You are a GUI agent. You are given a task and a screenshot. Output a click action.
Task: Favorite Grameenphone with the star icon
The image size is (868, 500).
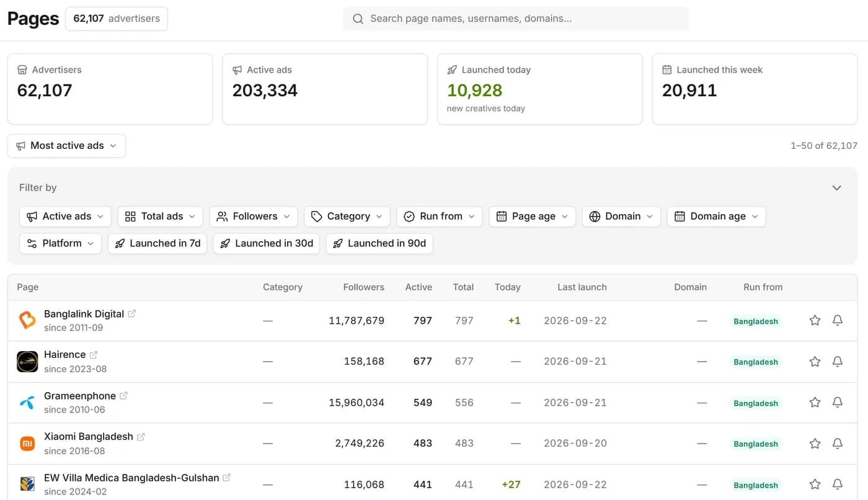tap(815, 402)
